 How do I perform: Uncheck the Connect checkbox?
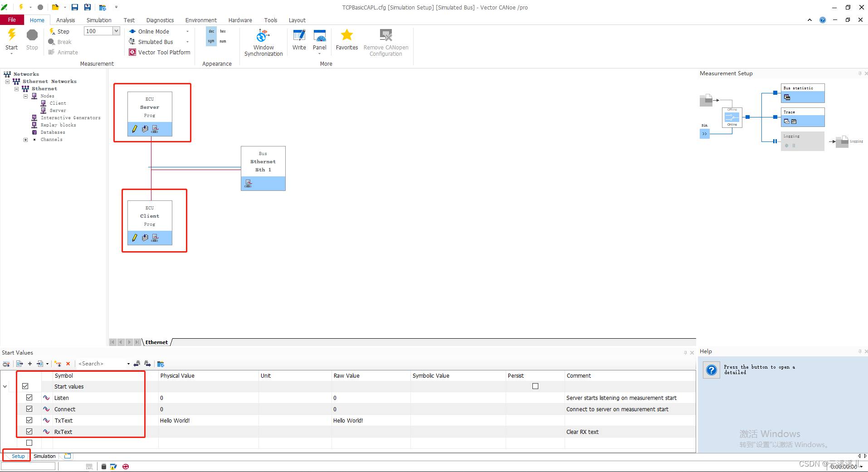pos(29,409)
